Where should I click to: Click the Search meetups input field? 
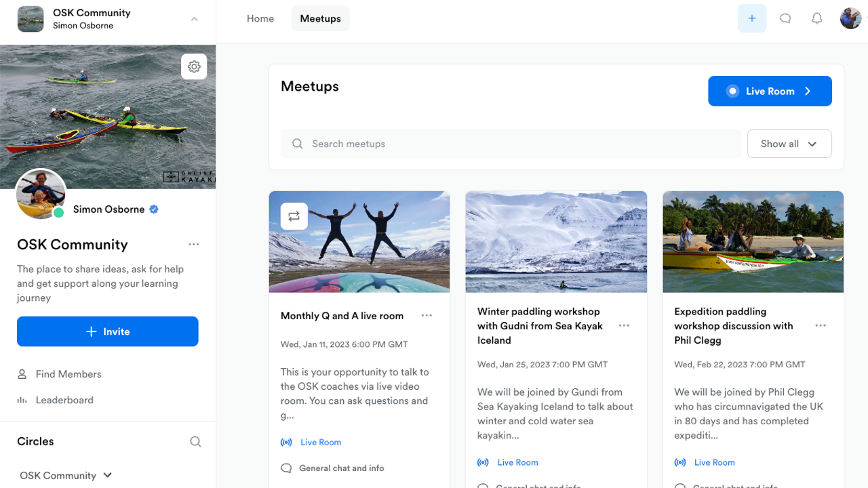click(511, 144)
